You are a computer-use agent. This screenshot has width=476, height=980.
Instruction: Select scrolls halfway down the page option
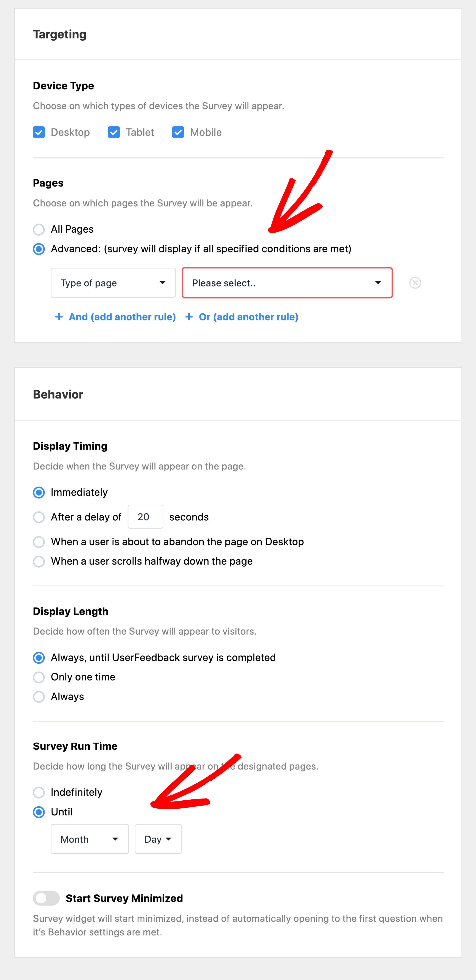tap(39, 561)
